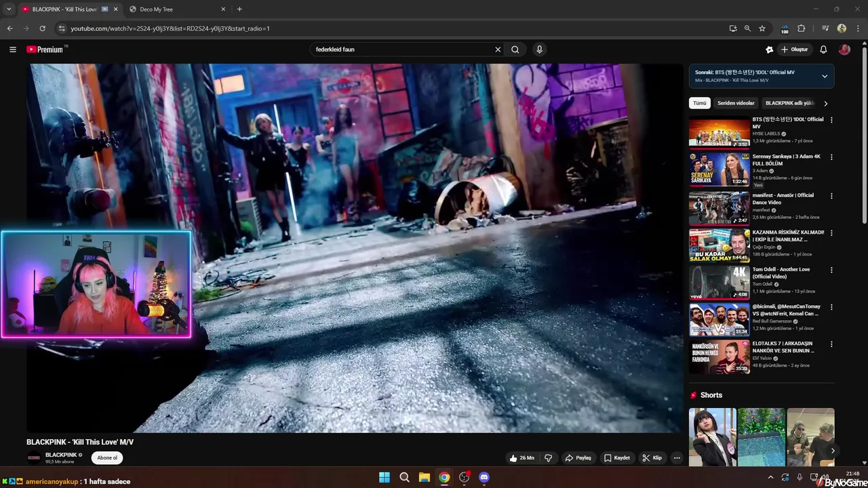Open the account avatar menu
Image resolution: width=868 pixels, height=488 pixels.
pyautogui.click(x=844, y=49)
